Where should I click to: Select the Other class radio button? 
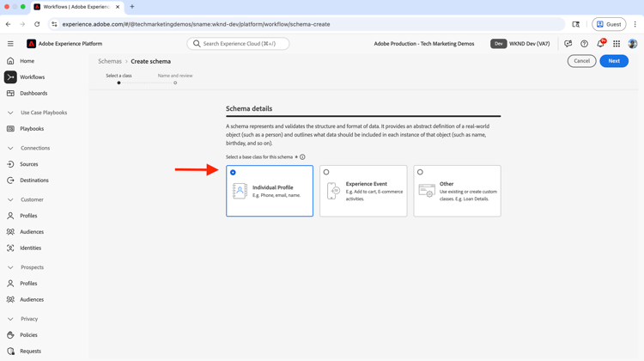pos(420,172)
